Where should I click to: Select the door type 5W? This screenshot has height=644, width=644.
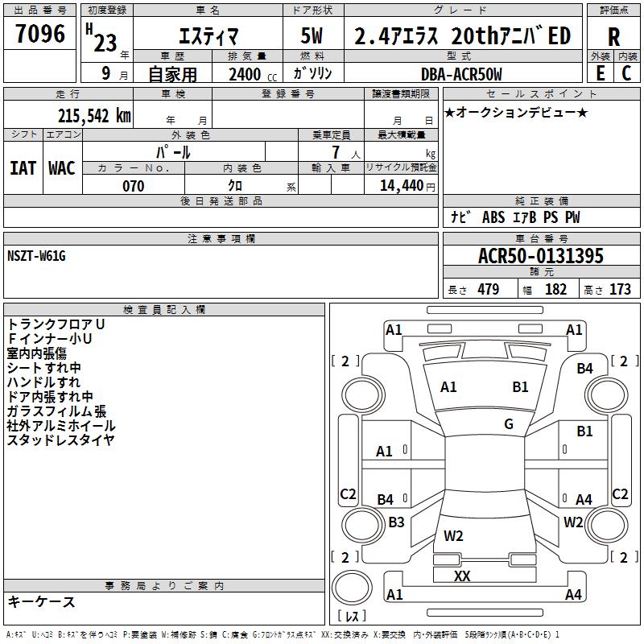point(312,35)
